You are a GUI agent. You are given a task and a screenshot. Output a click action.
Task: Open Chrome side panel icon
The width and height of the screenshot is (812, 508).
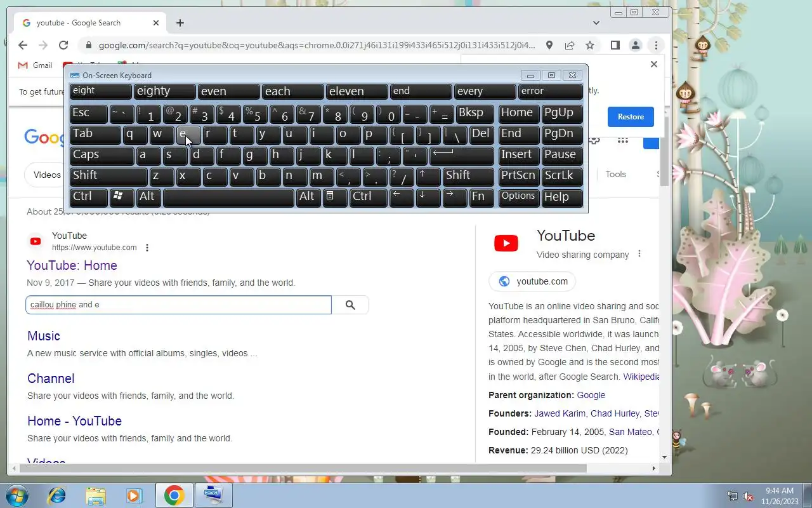pyautogui.click(x=615, y=45)
